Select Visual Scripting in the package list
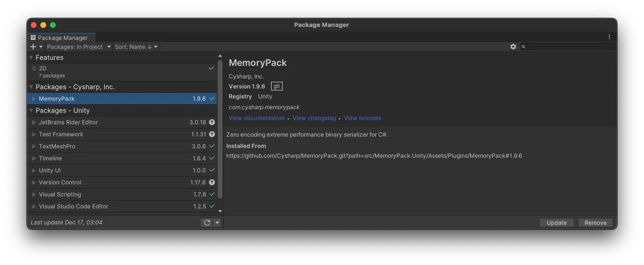This screenshot has height=265, width=644. 60,194
